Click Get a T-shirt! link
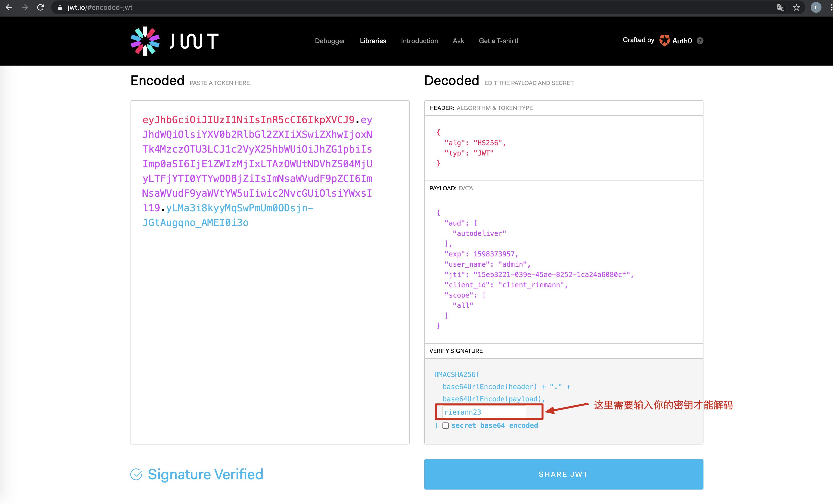 (498, 41)
